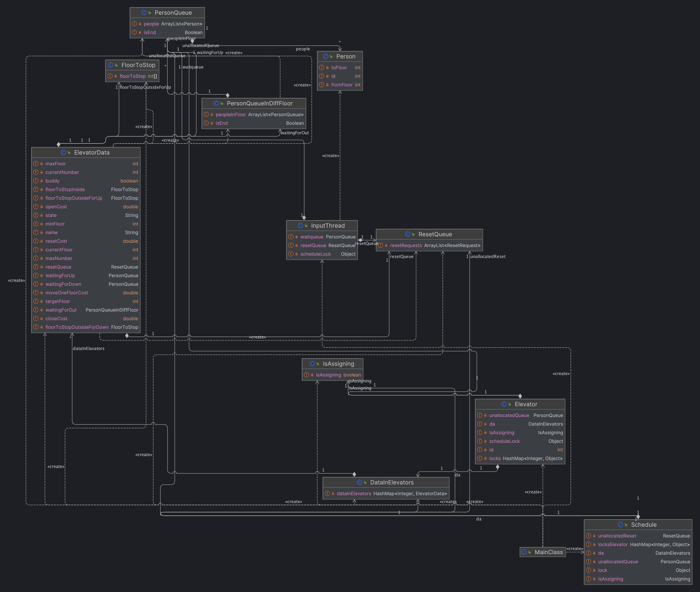Click field icon of toFloor in Person
Viewport: 700px width, 592px height.
[x=321, y=67]
